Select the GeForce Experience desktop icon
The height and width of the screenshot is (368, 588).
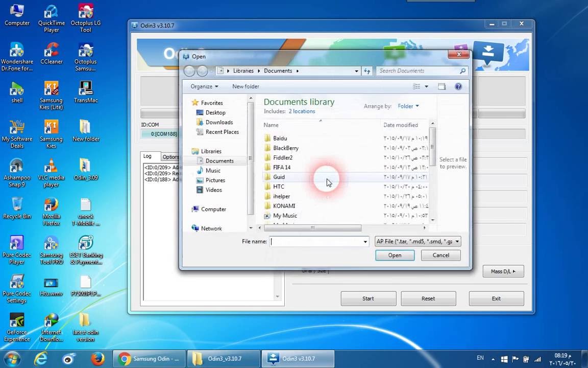tap(17, 328)
